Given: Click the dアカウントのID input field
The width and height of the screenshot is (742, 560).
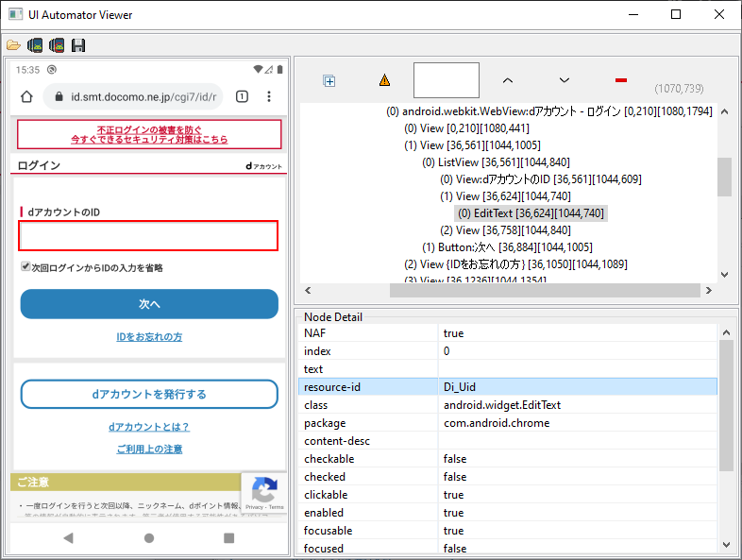Looking at the screenshot, I should [148, 236].
